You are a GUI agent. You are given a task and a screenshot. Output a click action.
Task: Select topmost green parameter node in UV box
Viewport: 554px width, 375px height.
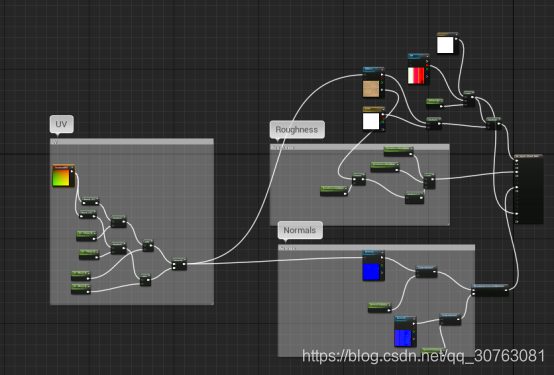(x=87, y=236)
